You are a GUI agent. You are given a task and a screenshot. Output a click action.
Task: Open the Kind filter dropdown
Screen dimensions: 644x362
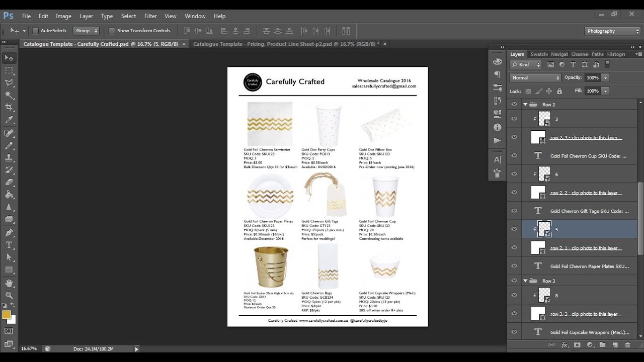pos(526,64)
